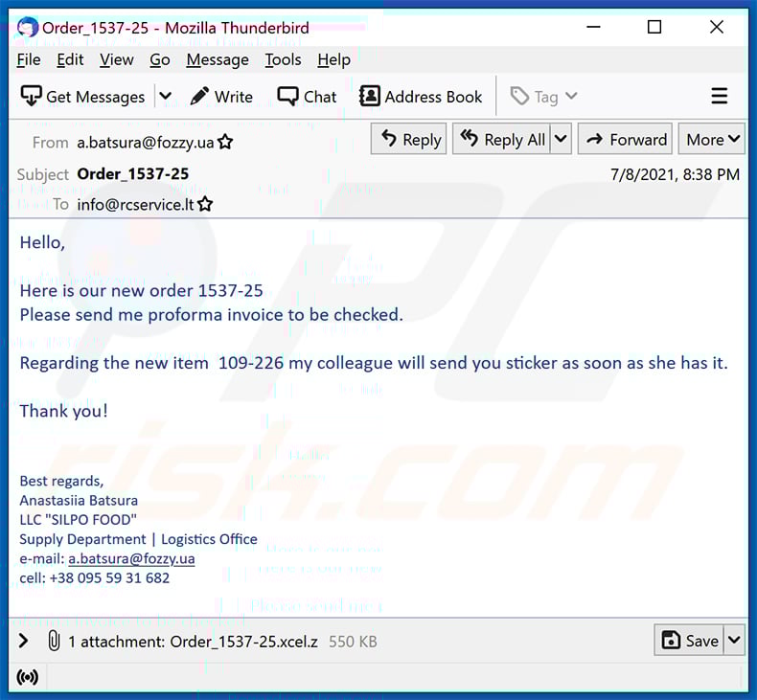The height and width of the screenshot is (700, 757).
Task: Expand the Reply All dropdown arrow
Action: pyautogui.click(x=561, y=139)
